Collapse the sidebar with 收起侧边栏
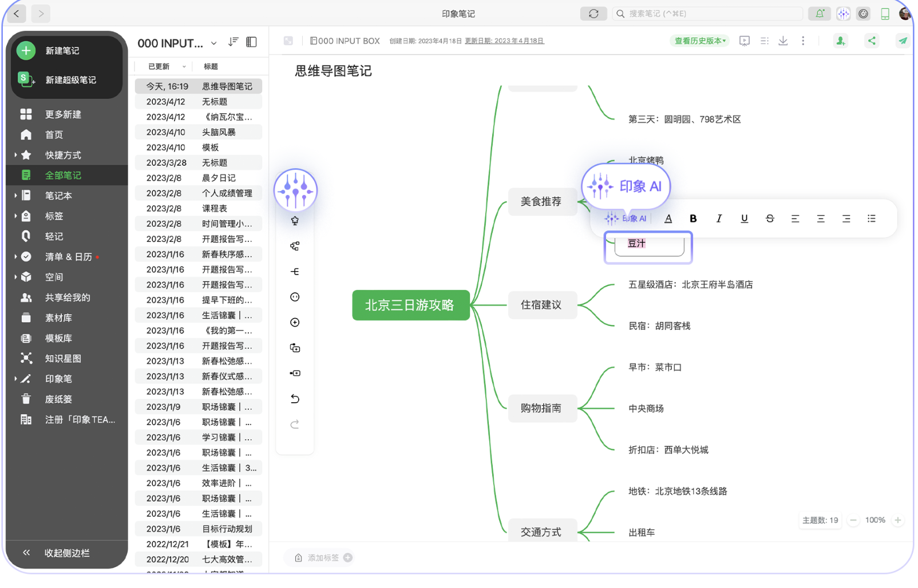 (67, 553)
